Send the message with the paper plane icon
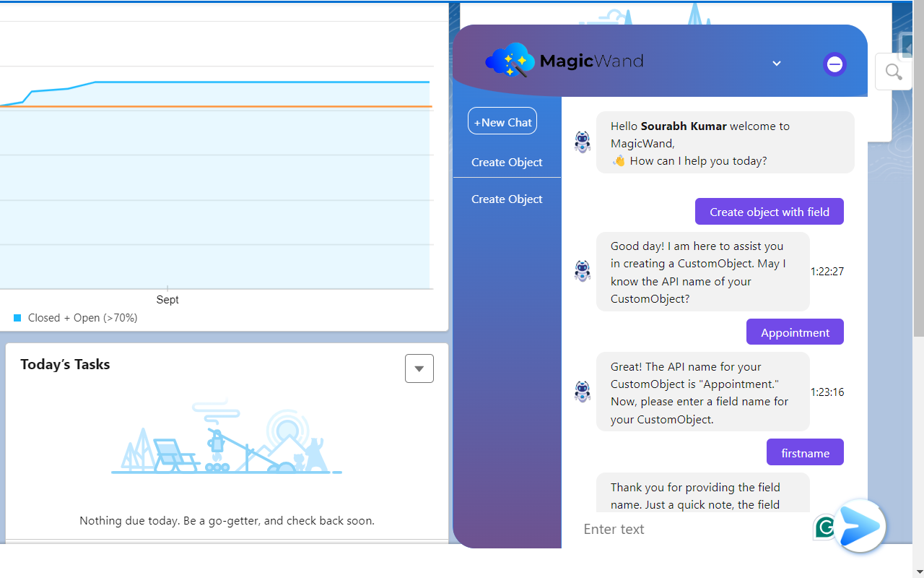Screen dimensions: 924x578 click(x=860, y=526)
